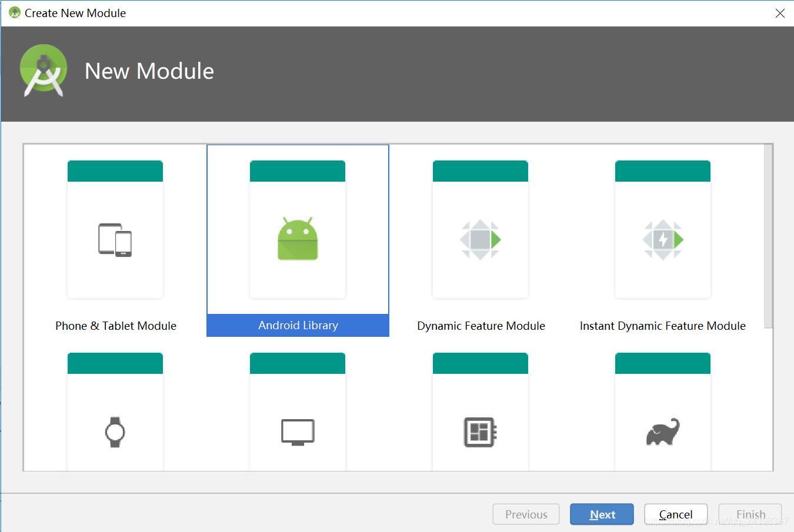Click the Dynamic Feature Module label
This screenshot has width=794, height=532.
[481, 326]
